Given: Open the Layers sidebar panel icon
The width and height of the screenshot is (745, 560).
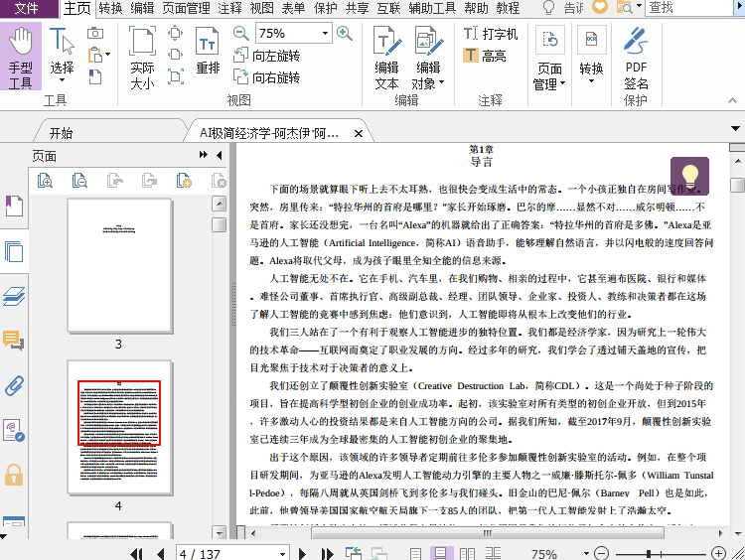Looking at the screenshot, I should click(14, 297).
